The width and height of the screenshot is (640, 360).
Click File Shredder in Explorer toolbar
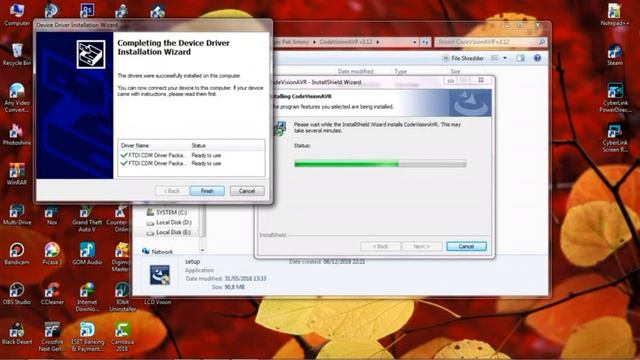(x=463, y=58)
